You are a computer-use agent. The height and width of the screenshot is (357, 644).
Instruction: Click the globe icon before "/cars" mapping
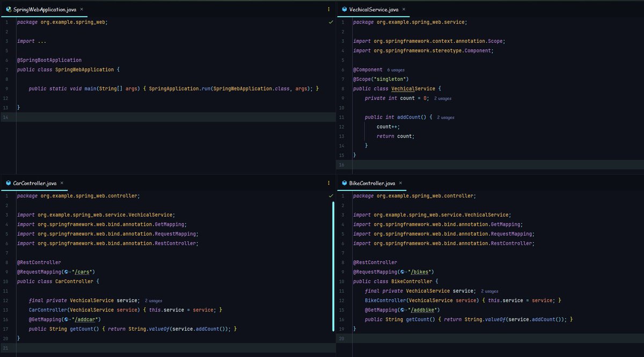pos(66,272)
